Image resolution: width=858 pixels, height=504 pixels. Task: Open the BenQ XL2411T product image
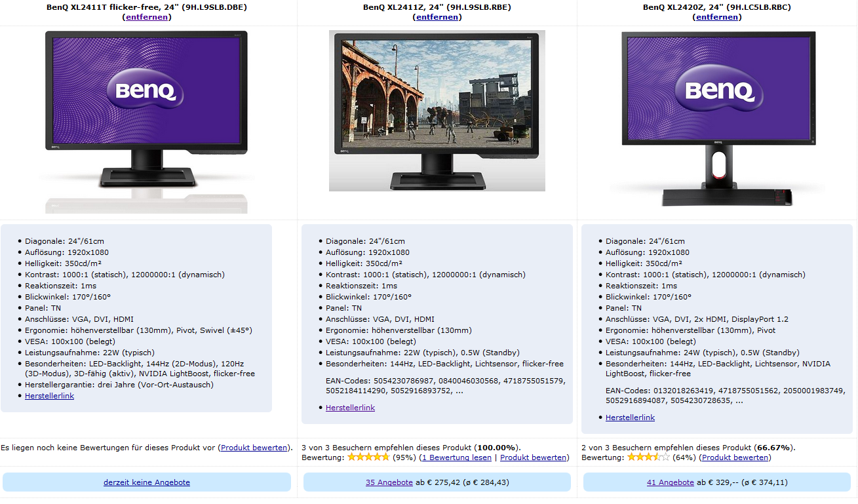[x=146, y=122]
